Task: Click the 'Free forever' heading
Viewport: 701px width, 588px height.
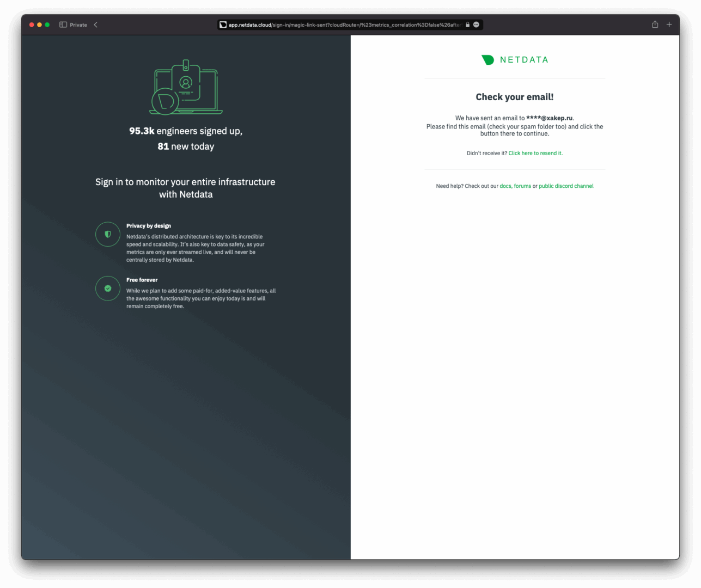Action: (142, 280)
